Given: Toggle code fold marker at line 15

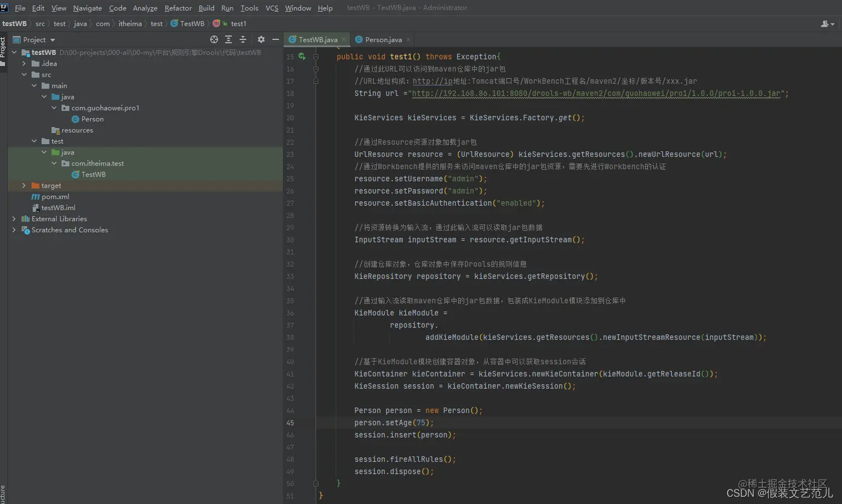Looking at the screenshot, I should [x=316, y=57].
